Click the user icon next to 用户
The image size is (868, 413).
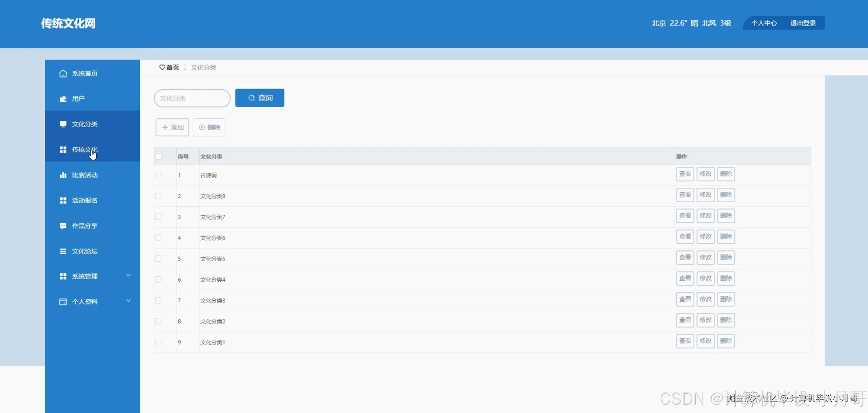click(63, 99)
